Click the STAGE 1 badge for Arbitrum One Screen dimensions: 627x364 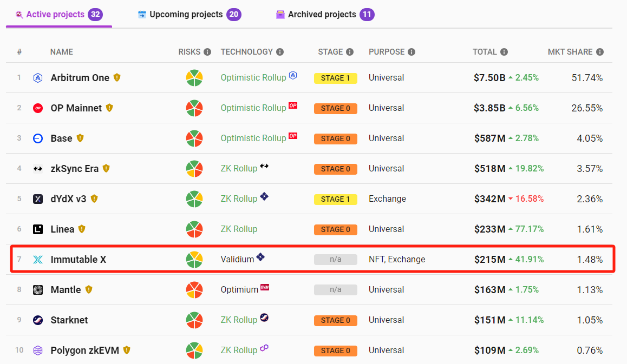(335, 78)
